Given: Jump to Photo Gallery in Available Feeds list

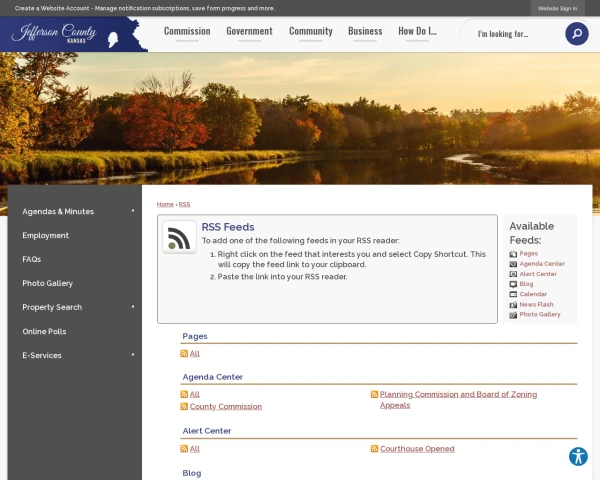Looking at the screenshot, I should [x=540, y=315].
